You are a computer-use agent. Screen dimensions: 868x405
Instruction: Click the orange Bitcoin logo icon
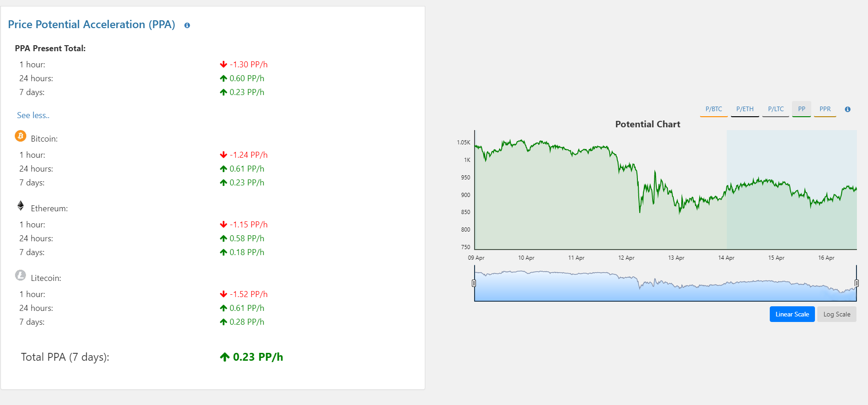21,136
